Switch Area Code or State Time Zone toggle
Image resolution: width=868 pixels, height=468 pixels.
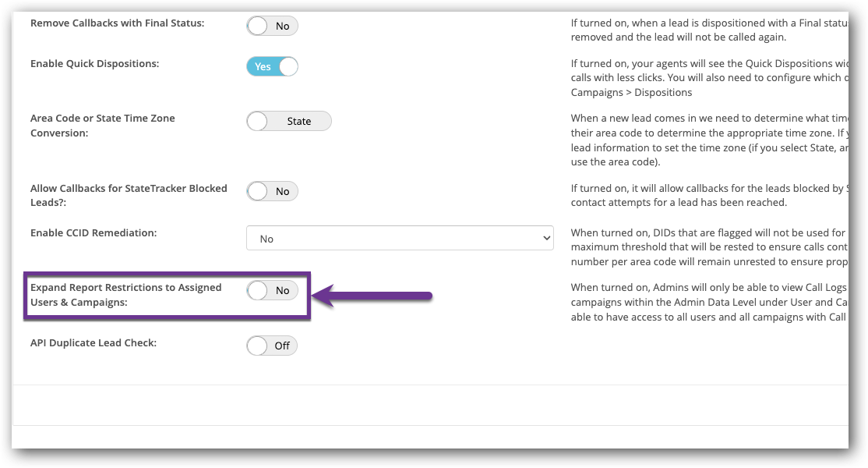click(289, 122)
